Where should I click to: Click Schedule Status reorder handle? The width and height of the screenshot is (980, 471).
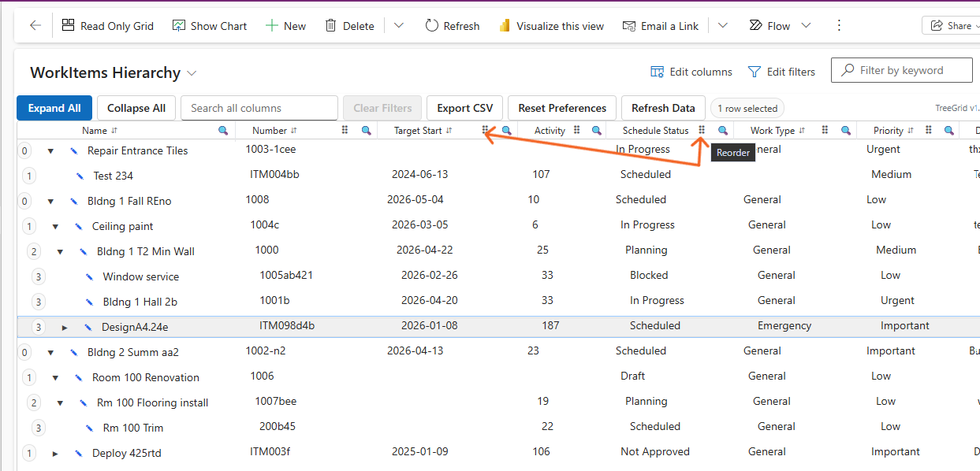click(702, 131)
